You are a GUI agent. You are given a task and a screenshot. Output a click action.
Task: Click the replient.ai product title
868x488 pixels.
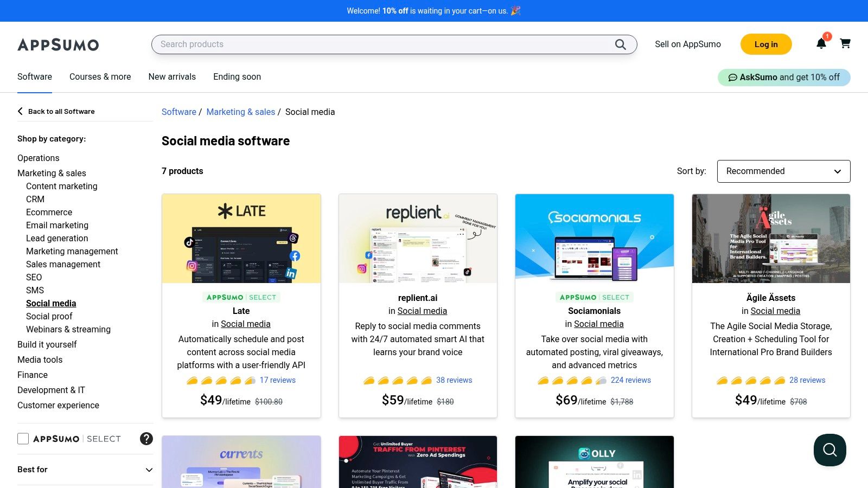418,298
